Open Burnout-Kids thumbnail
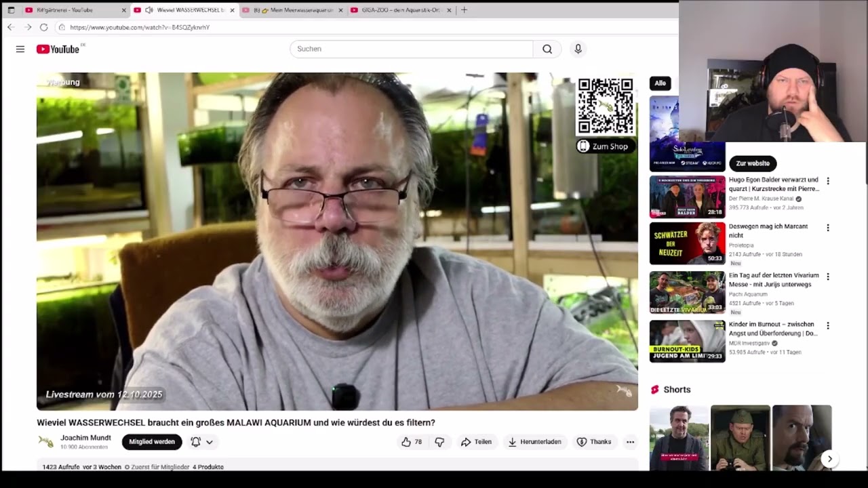Screen dimensions: 868x488 point(687,341)
